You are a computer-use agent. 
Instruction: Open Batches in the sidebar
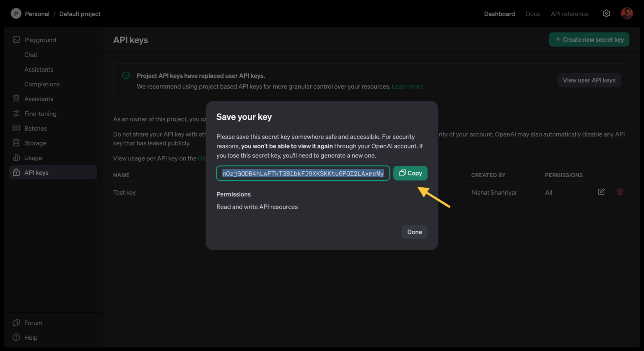(x=36, y=129)
